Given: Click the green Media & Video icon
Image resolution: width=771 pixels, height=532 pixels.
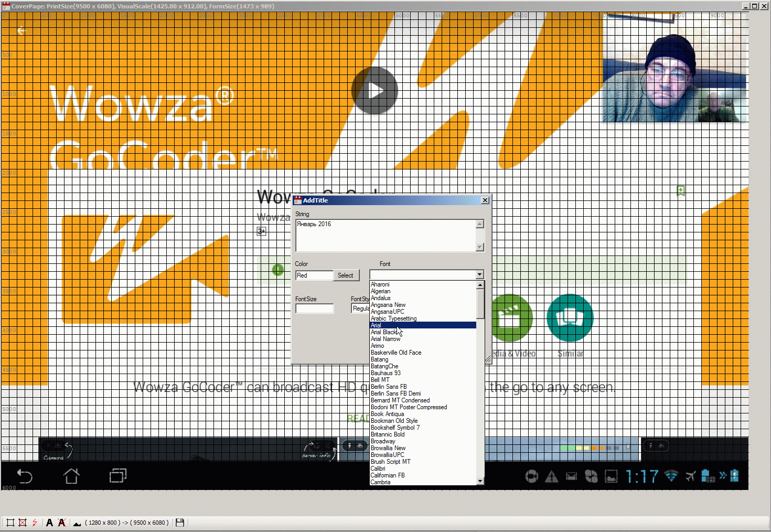Looking at the screenshot, I should [x=510, y=318].
